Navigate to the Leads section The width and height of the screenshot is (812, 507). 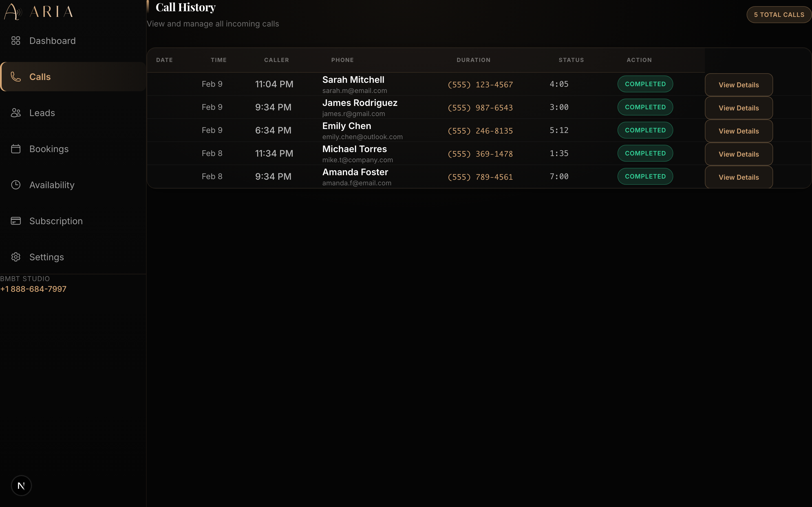42,113
